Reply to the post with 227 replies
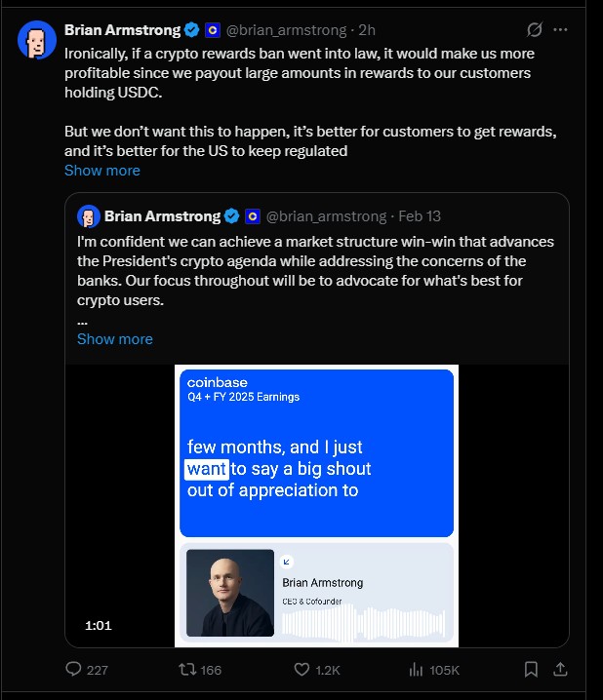This screenshot has width=603, height=700. [x=73, y=670]
